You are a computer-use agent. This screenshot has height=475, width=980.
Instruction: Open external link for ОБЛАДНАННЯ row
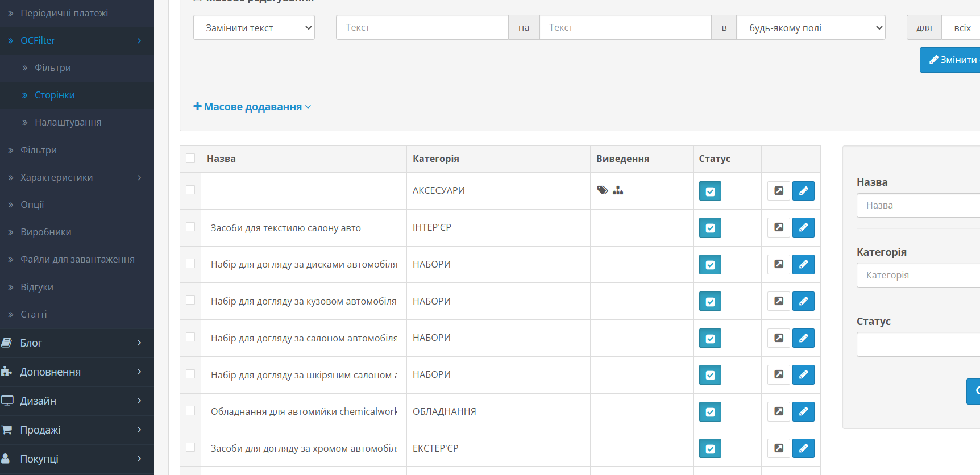[779, 411]
